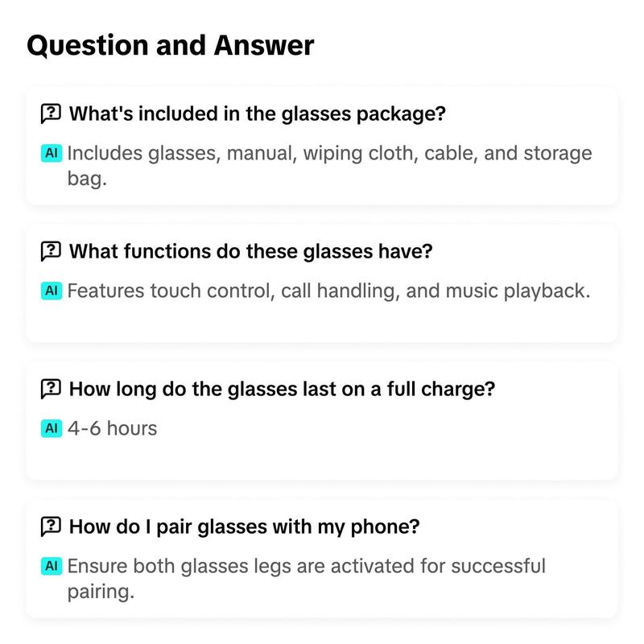Select the answer about activating both glasses legs

[x=307, y=578]
